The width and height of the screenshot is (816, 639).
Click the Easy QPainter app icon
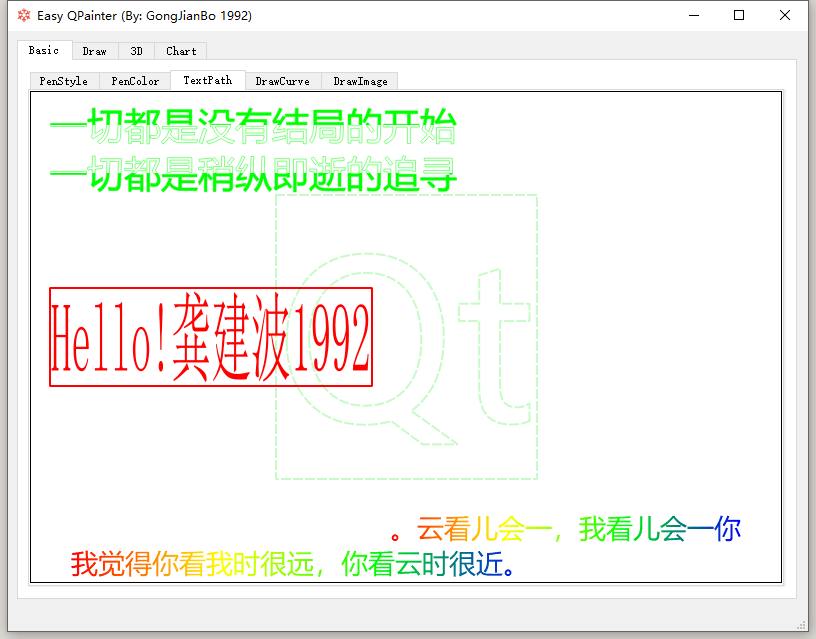click(x=23, y=16)
